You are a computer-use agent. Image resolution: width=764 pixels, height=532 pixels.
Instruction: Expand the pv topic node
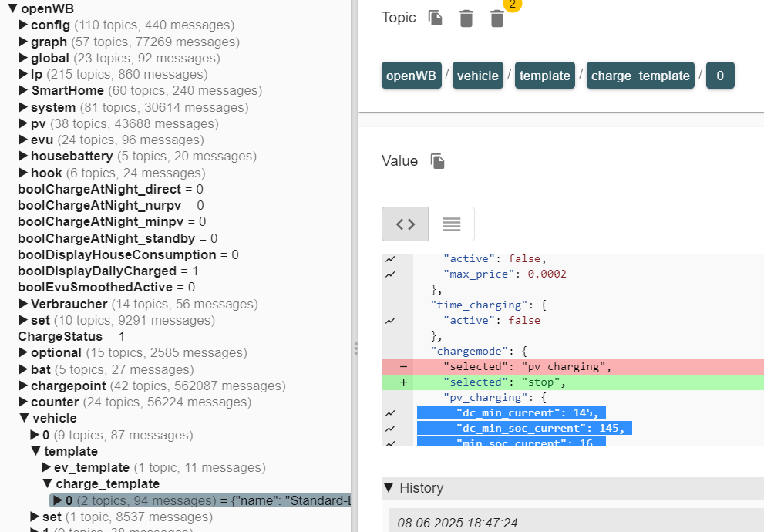[x=23, y=123]
